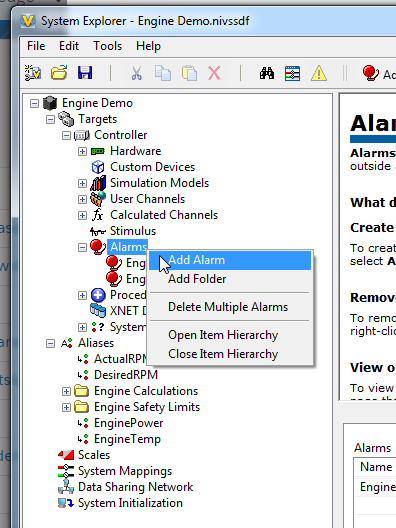Viewport: 396px width, 528px height.
Task: Expand the Engine Safety Limits folder
Action: [66, 407]
